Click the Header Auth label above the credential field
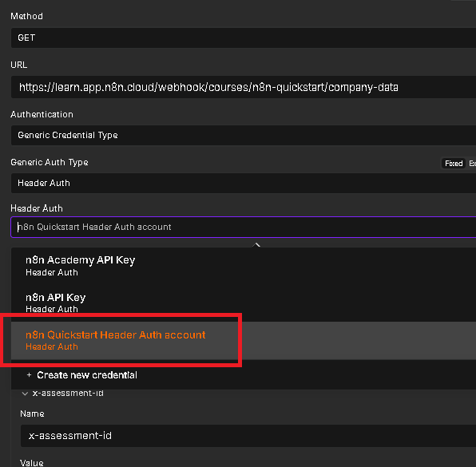476x467 pixels. click(37, 208)
